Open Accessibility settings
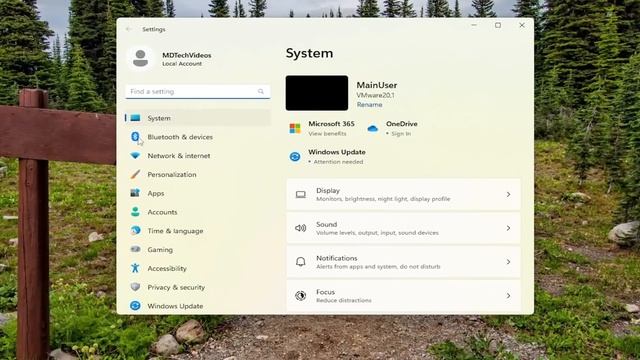The width and height of the screenshot is (640, 360). pos(198,268)
